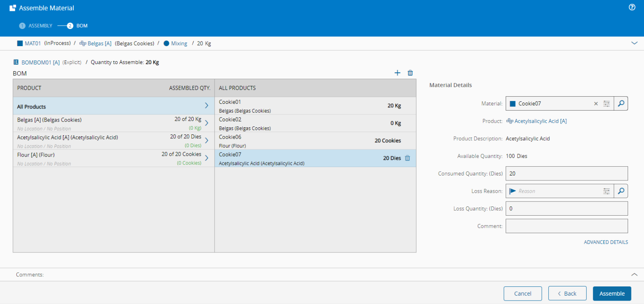Click the help question mark icon

pos(632,8)
